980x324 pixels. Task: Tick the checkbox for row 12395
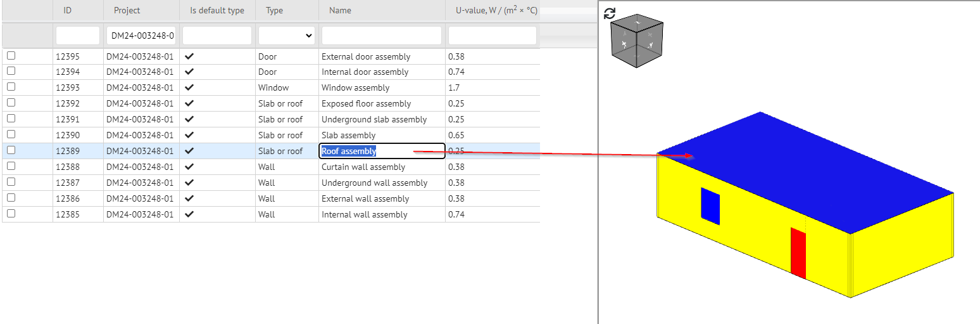pos(11,56)
